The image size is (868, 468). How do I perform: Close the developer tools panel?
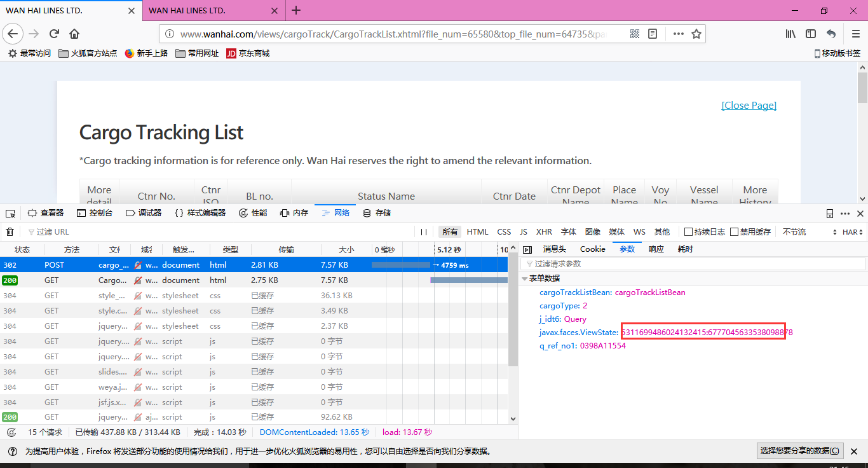860,214
